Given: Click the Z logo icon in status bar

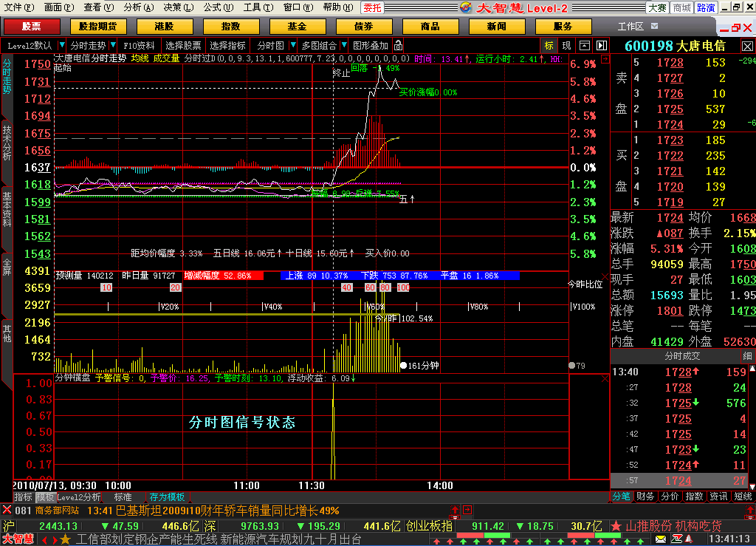Looking at the screenshot, I should pos(676,539).
